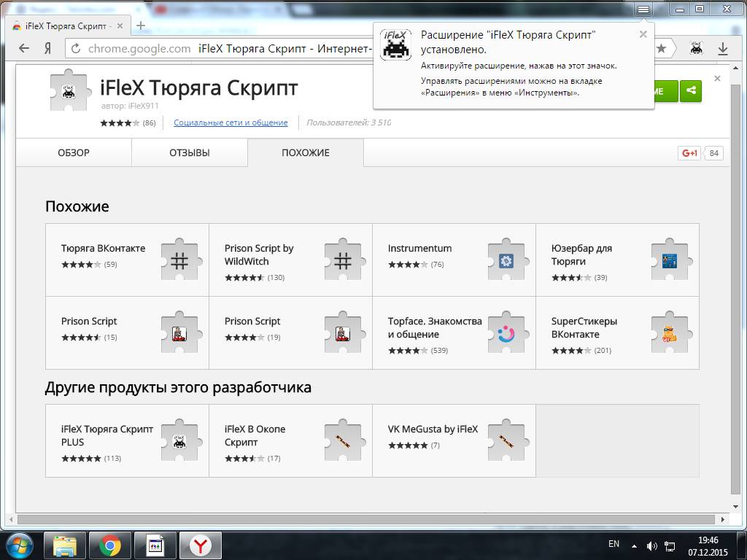The width and height of the screenshot is (747, 560).
Task: Click Topface. Знакомства и общение title
Action: pos(435,327)
